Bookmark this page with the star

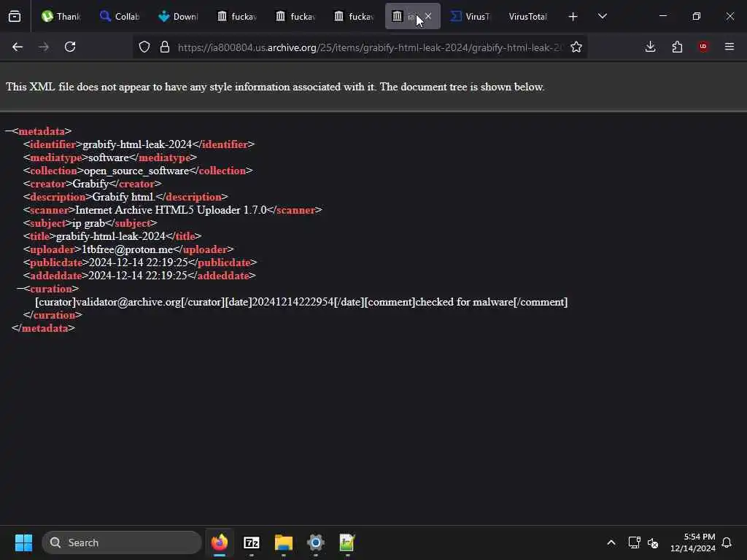[576, 47]
